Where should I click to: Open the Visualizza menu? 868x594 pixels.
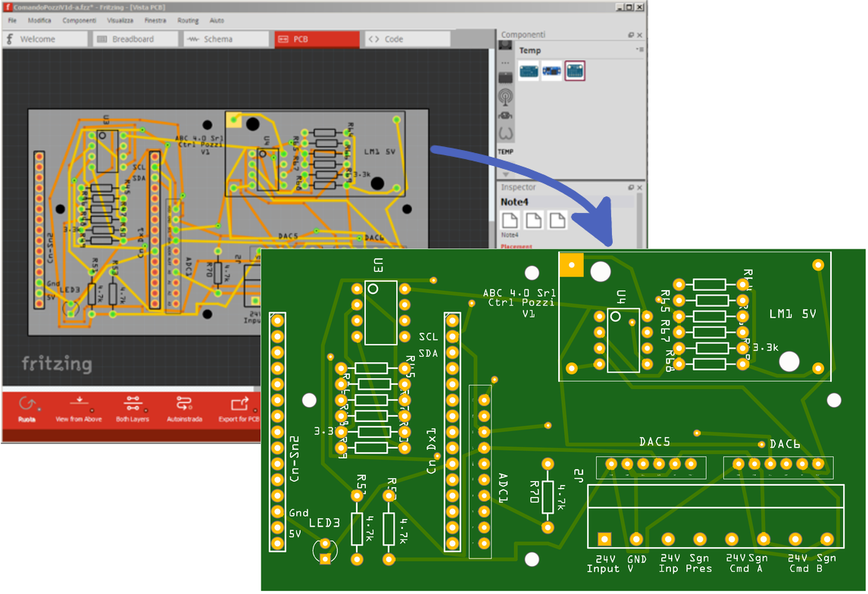(x=120, y=20)
